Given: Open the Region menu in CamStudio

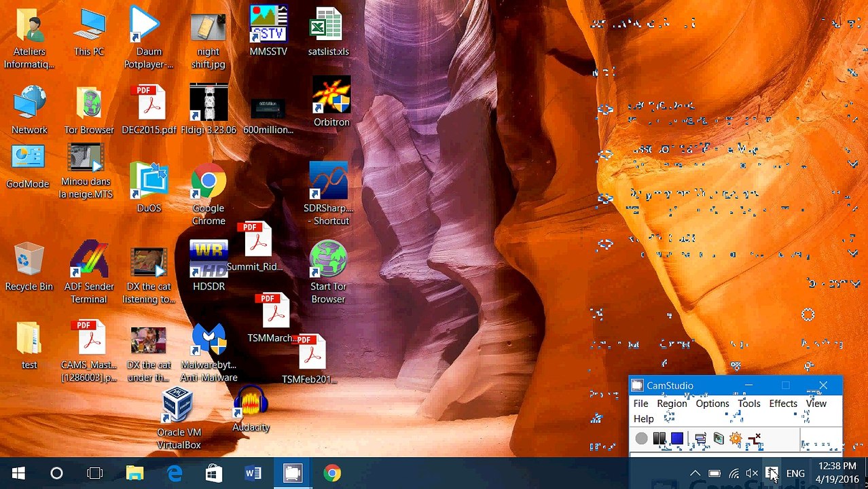Looking at the screenshot, I should point(672,403).
